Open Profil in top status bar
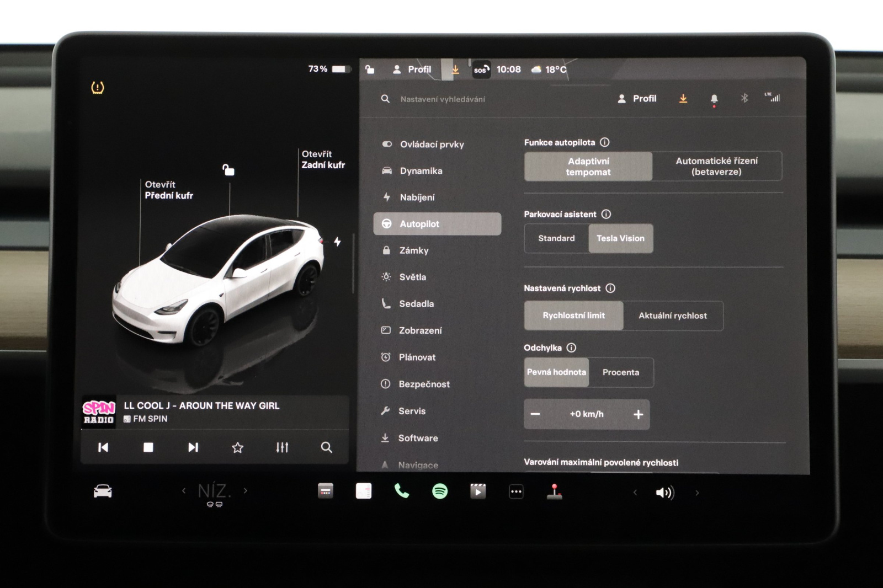The height and width of the screenshot is (588, 883). point(412,70)
